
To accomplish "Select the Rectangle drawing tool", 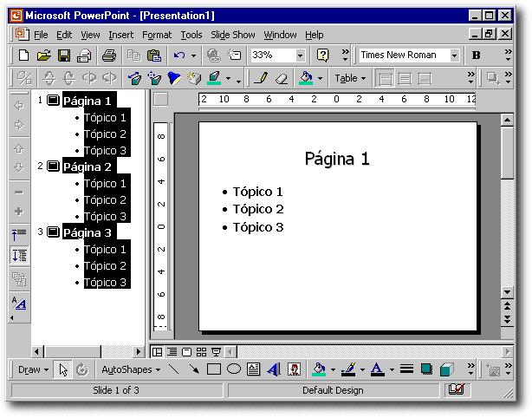I will coord(214,369).
